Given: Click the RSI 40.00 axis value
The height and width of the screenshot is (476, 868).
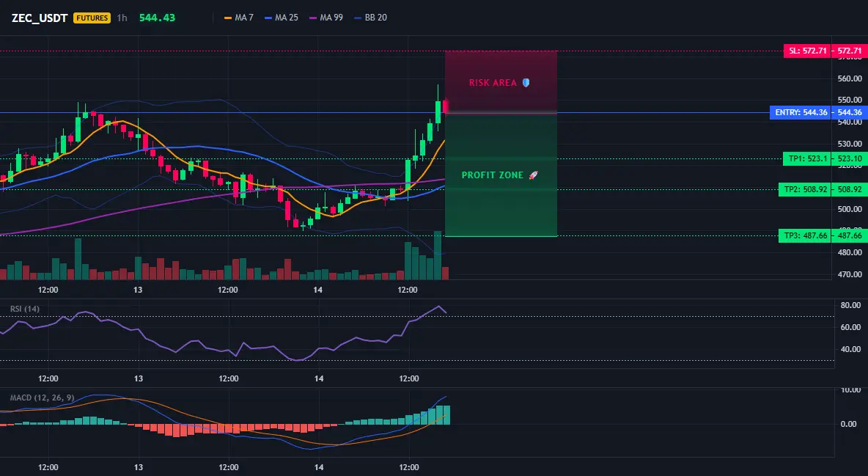Looking at the screenshot, I should pos(851,349).
